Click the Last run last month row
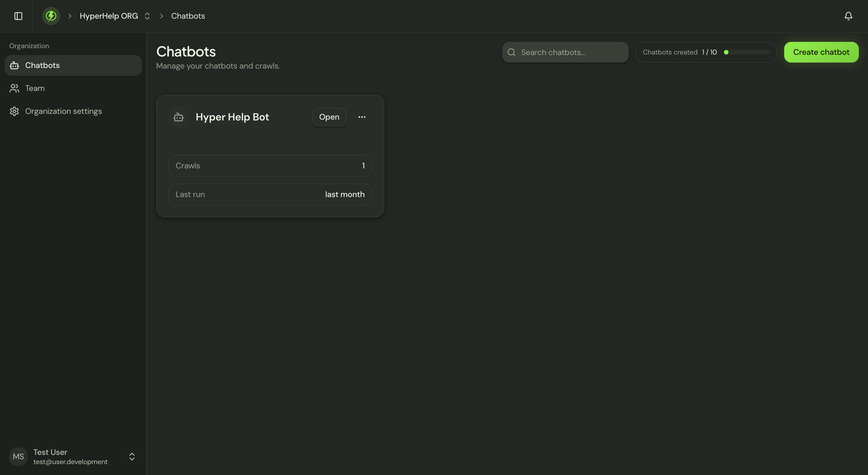The height and width of the screenshot is (475, 868). [270, 194]
